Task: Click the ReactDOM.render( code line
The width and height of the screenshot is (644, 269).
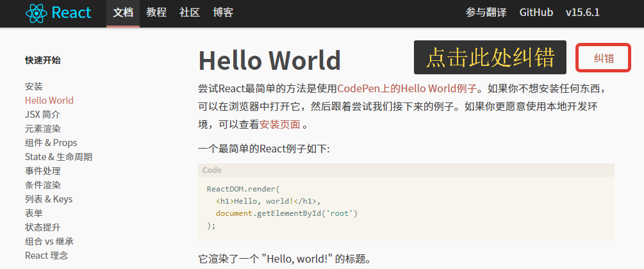Action: (243, 189)
